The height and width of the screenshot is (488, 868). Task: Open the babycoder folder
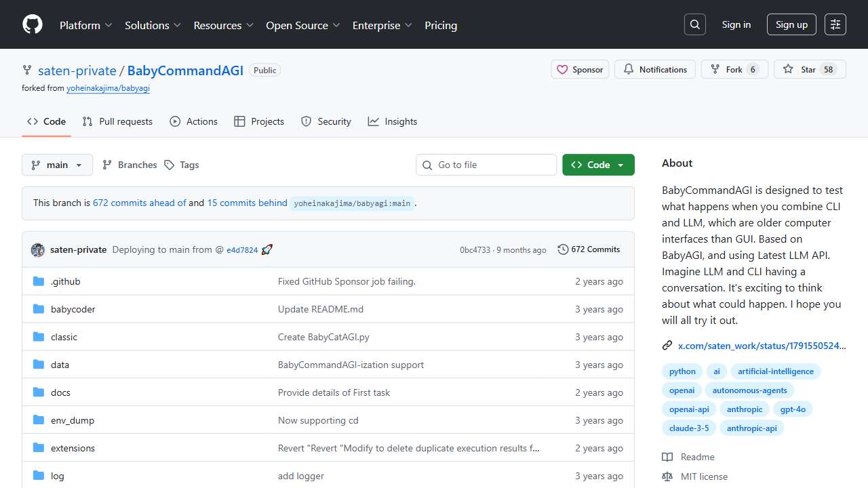coord(73,309)
